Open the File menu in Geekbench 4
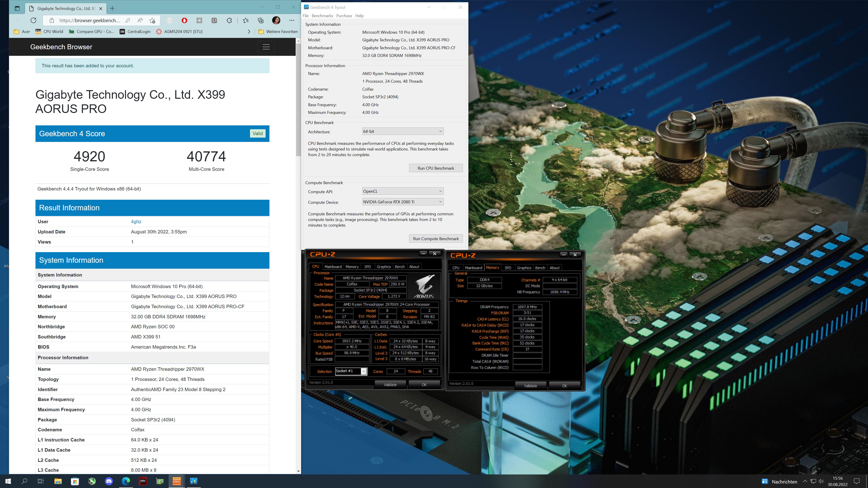Viewport: 868px width, 488px height. tap(306, 16)
